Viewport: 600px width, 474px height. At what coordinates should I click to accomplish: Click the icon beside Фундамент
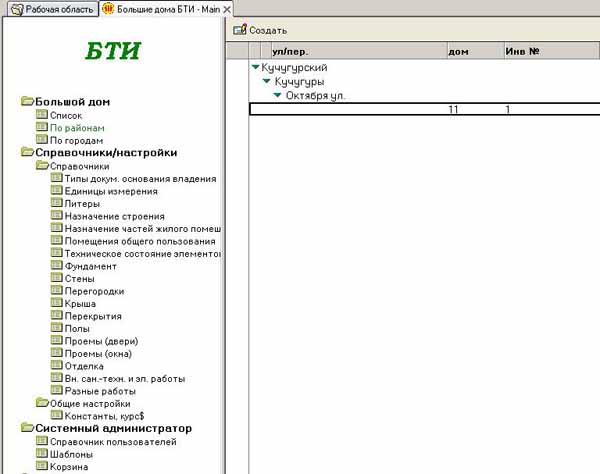[57, 265]
